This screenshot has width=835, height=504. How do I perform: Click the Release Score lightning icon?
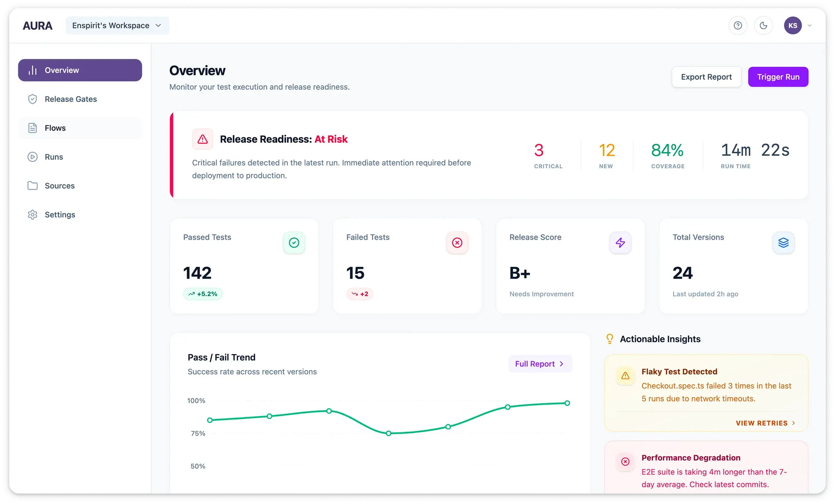[620, 242]
